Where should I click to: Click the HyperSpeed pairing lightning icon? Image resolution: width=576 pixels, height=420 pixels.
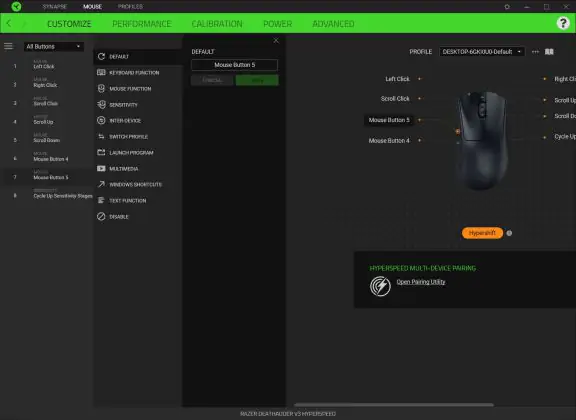[x=380, y=286]
